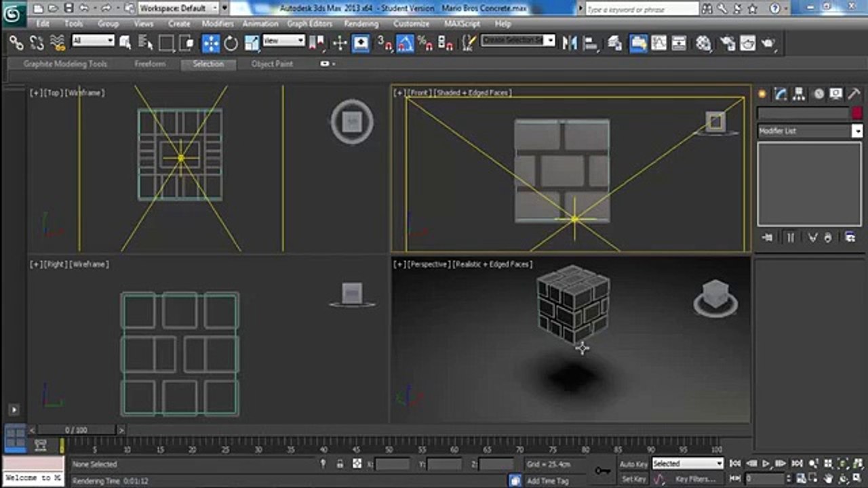Click the Mirror tool icon
868x488 pixels.
point(570,43)
